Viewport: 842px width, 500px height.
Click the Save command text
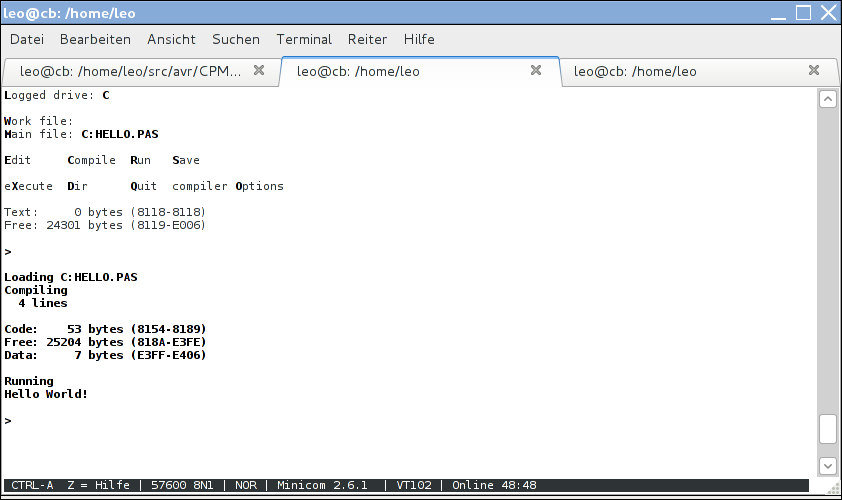point(186,160)
